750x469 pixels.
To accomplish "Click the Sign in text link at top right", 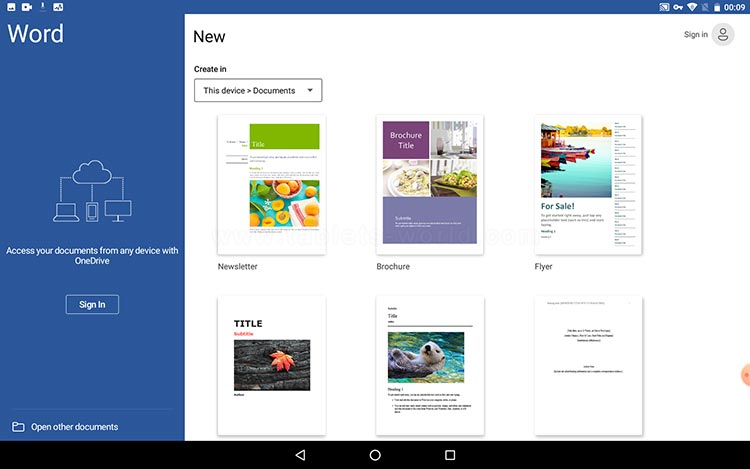I will [695, 34].
